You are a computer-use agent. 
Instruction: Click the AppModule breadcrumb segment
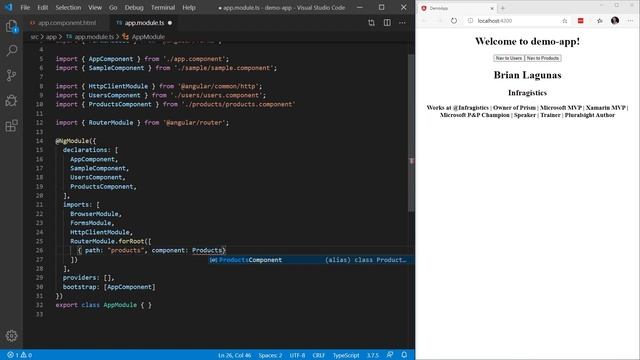[144, 37]
